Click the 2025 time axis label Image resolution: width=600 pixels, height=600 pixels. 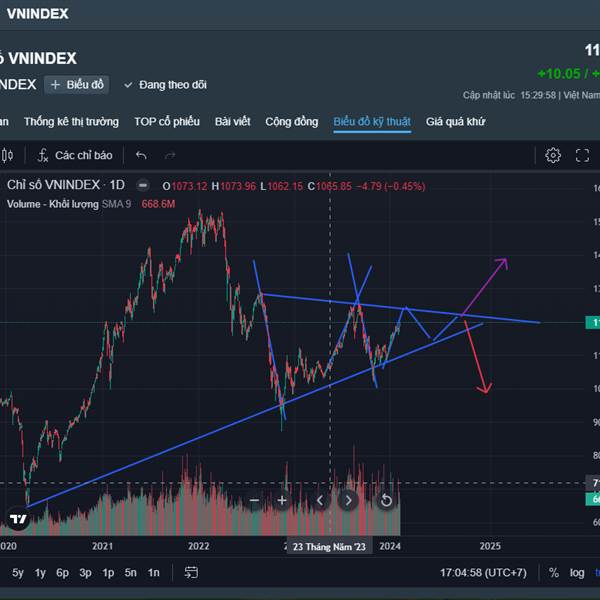coord(490,546)
